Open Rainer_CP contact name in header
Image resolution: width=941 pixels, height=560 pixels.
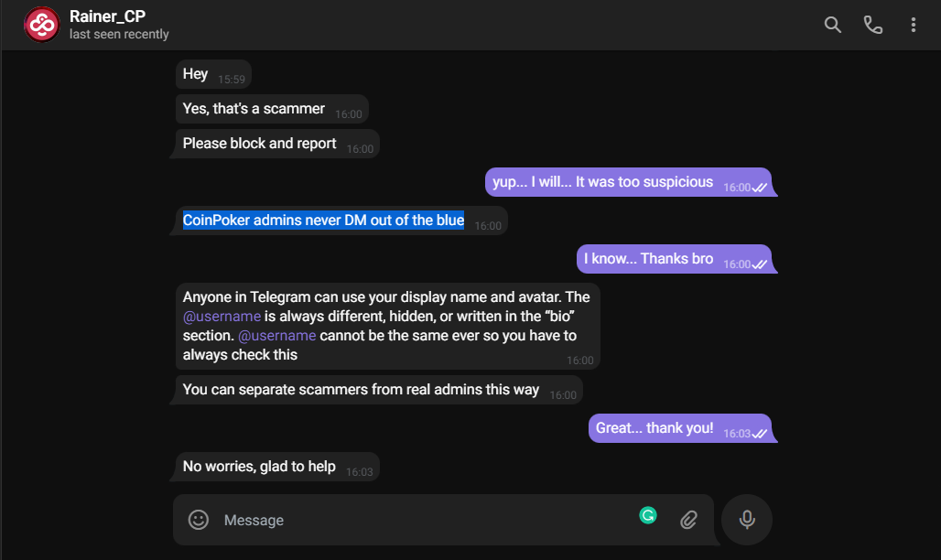(107, 16)
